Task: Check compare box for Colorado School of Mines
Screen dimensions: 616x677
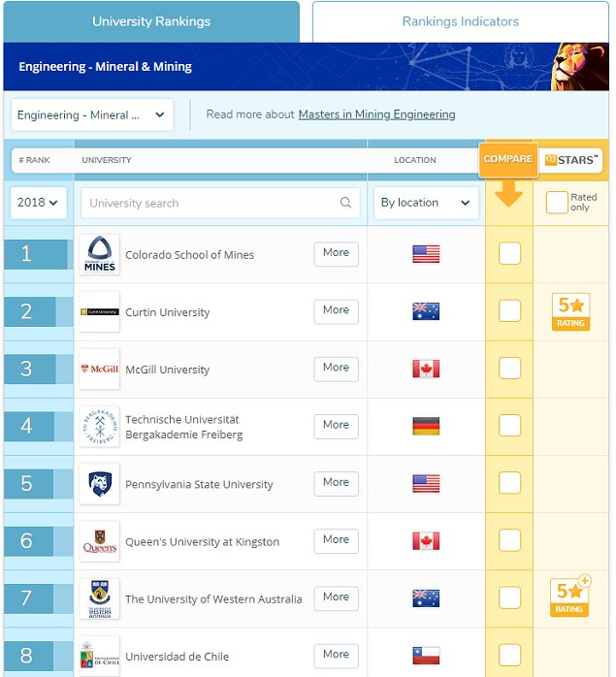Action: coord(509,254)
